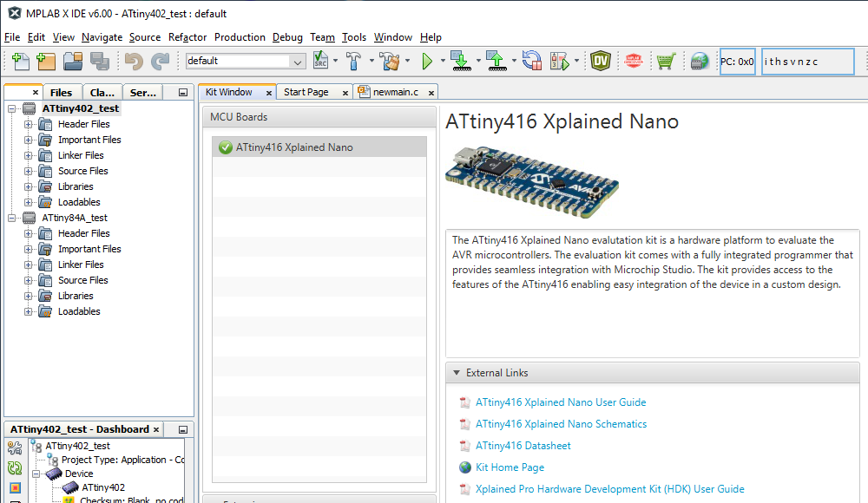Click the Redo arrow icon
This screenshot has height=503, width=868.
coord(160,61)
